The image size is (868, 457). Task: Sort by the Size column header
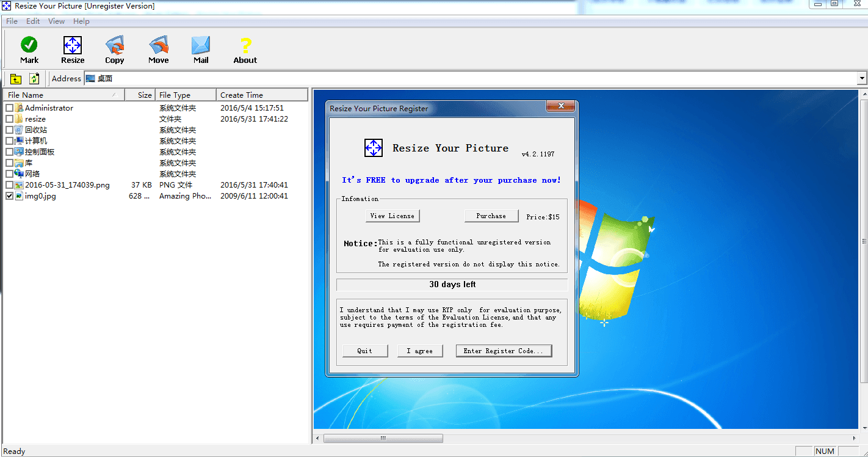tap(140, 95)
